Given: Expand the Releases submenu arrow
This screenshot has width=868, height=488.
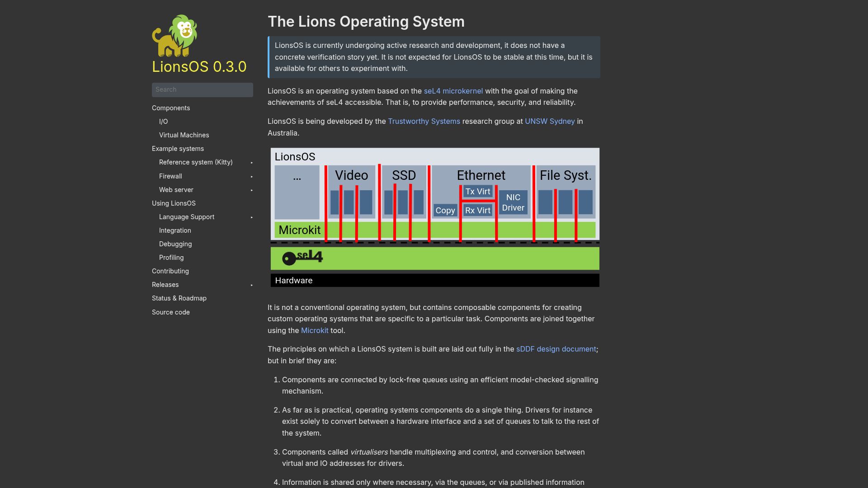Looking at the screenshot, I should click(x=252, y=285).
